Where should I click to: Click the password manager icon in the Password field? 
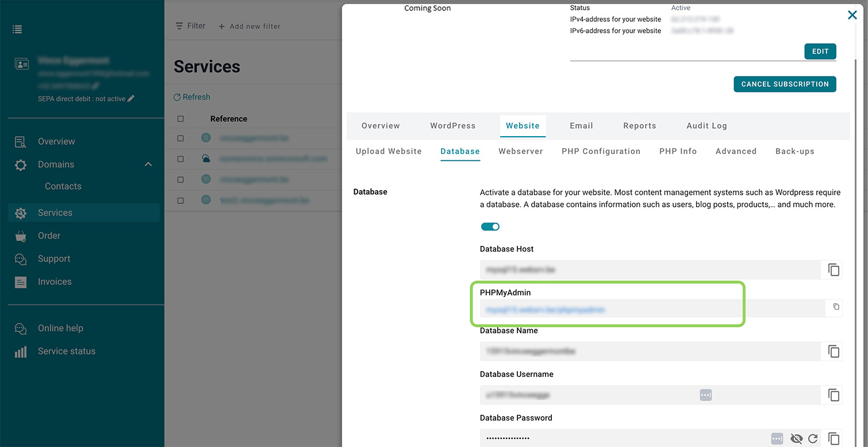pos(777,438)
